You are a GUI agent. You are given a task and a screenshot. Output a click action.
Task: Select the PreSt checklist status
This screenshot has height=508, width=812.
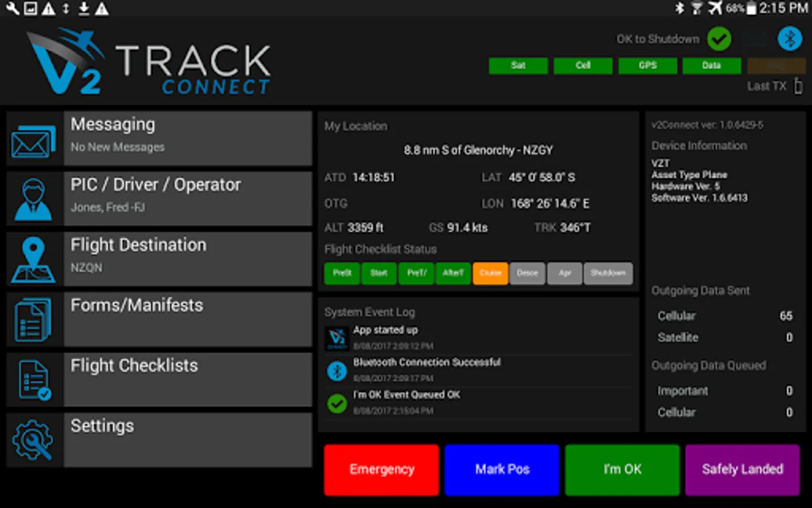[x=342, y=273]
